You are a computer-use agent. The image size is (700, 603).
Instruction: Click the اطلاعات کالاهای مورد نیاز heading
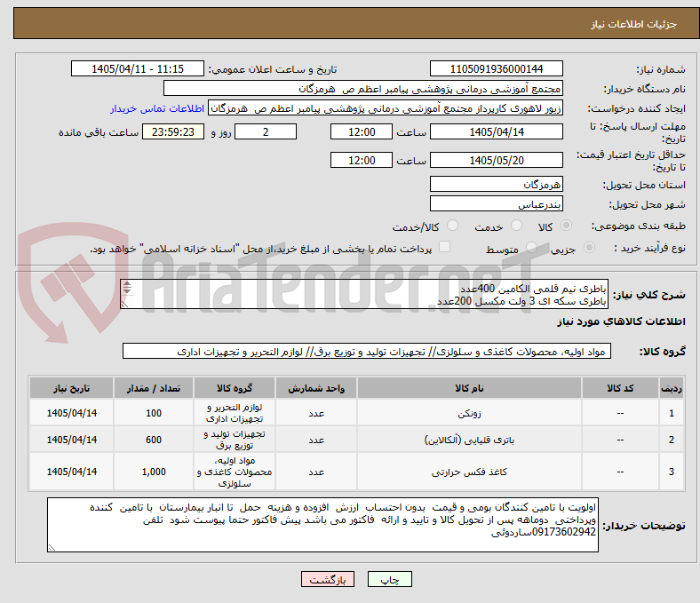click(621, 321)
